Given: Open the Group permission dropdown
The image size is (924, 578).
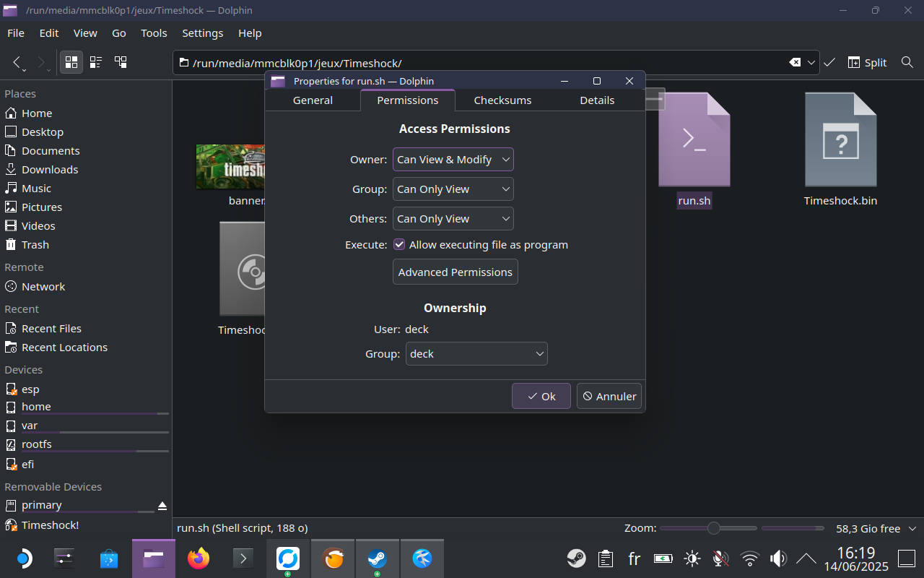Looking at the screenshot, I should click(453, 189).
